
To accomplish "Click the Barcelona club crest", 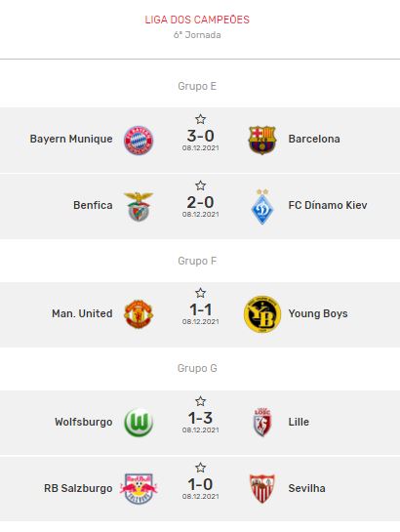I will tap(262, 141).
